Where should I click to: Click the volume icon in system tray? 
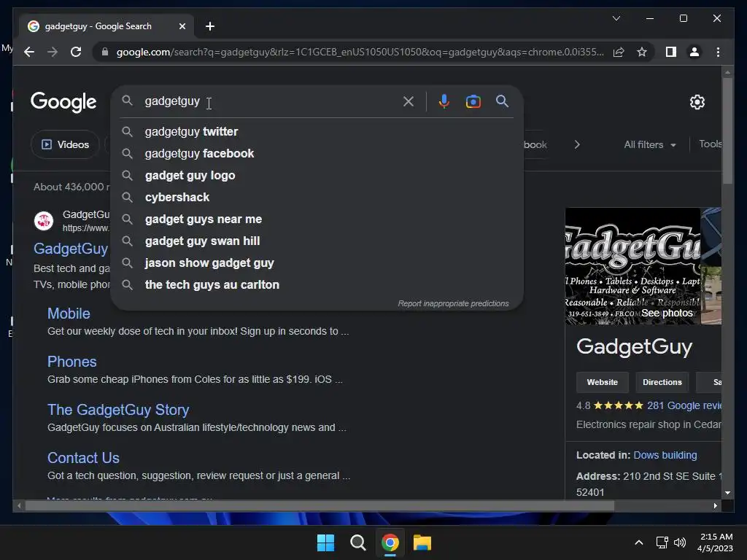click(x=680, y=542)
